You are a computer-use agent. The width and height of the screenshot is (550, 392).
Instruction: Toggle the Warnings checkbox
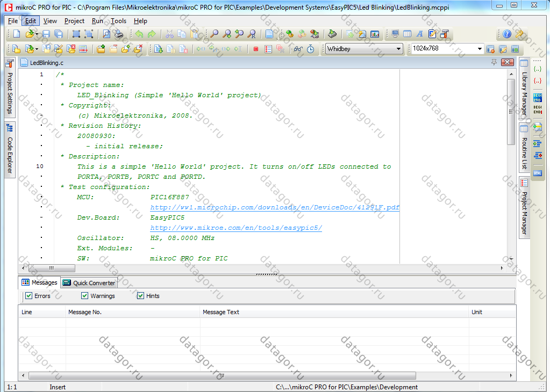point(84,296)
